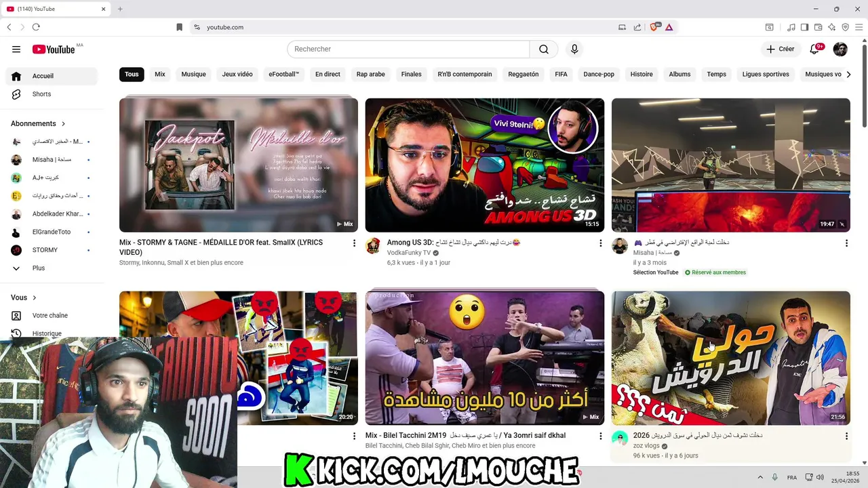Image resolution: width=868 pixels, height=488 pixels.
Task: Click the YouTube search input field
Action: click(x=408, y=49)
